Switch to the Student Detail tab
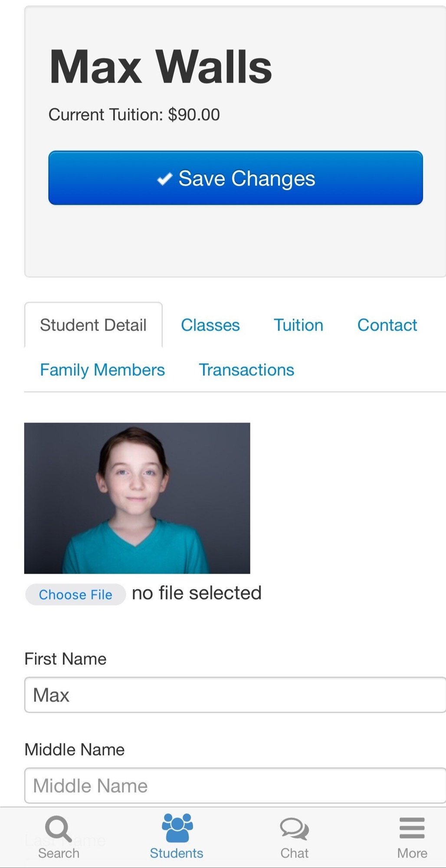The image size is (446, 868). pyautogui.click(x=93, y=325)
